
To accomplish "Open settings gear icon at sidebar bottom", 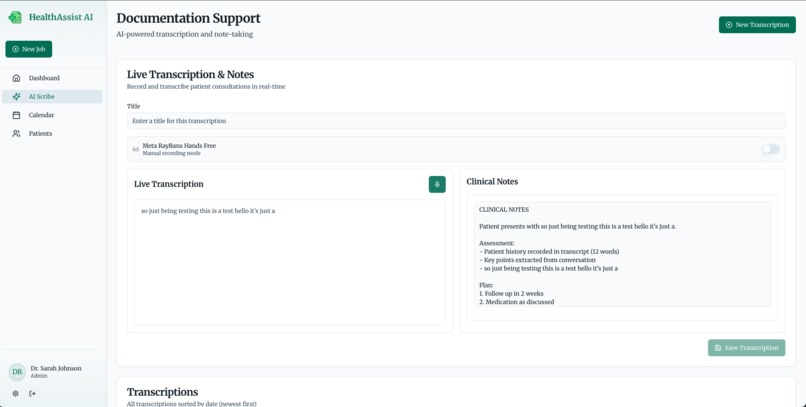I will [15, 394].
